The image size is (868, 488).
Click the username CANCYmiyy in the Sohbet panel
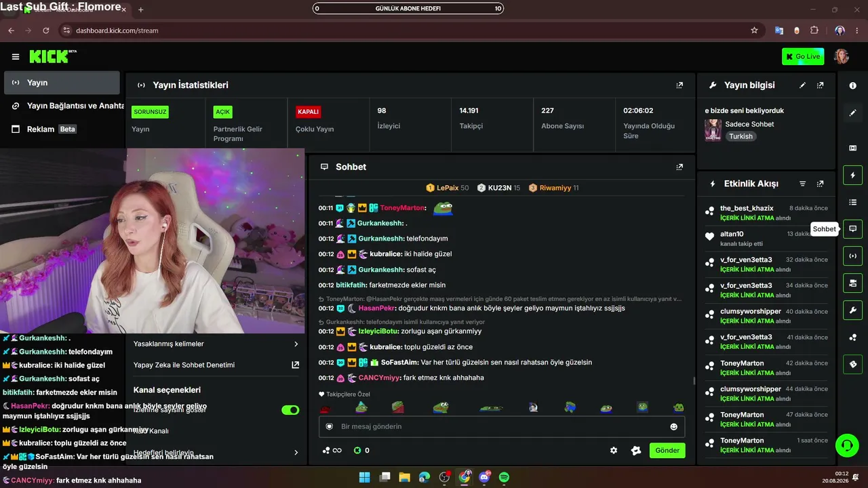coord(379,378)
